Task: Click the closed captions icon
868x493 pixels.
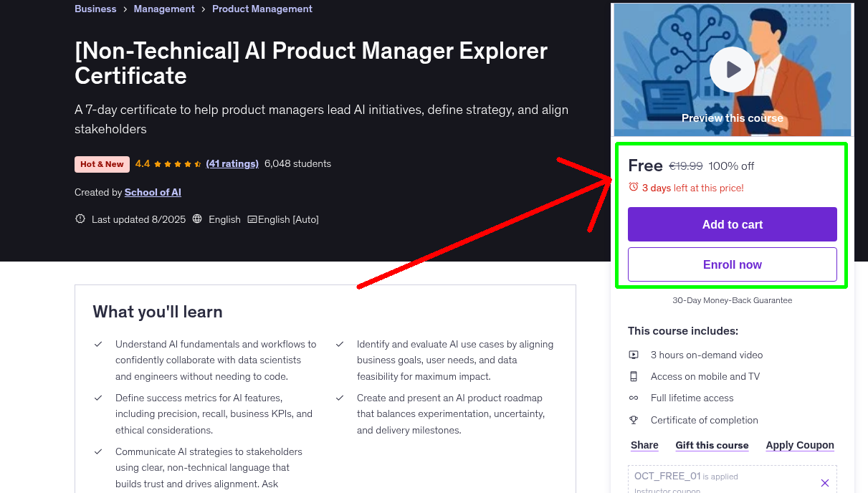Action: (252, 219)
